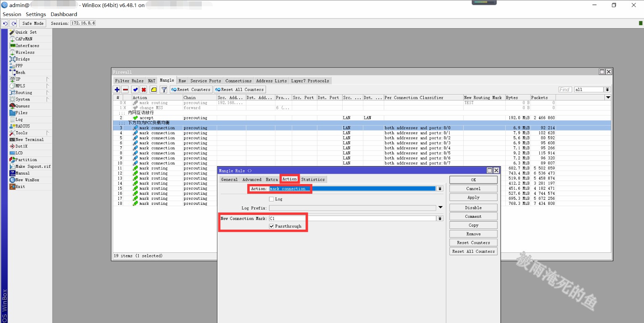
Task: Click the undo arrow icon near Safe Mode
Action: click(5, 24)
